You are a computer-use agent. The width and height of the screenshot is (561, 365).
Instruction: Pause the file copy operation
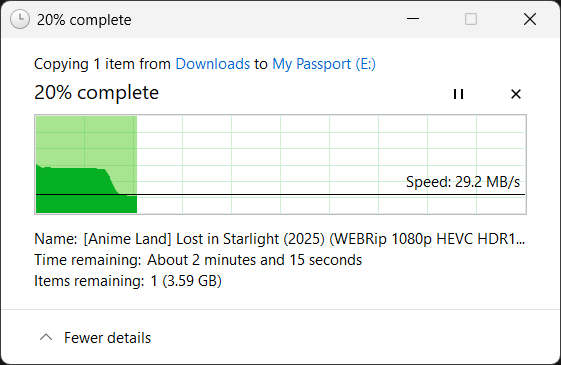pyautogui.click(x=458, y=94)
